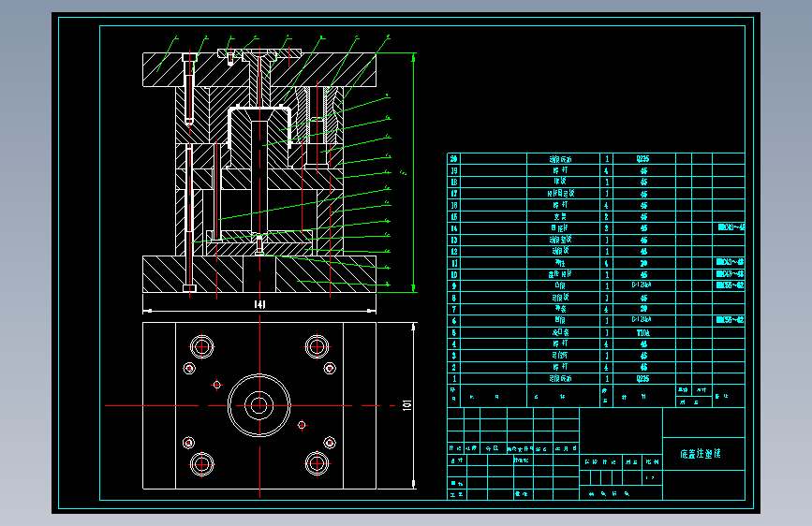Select the T10A material cell in row 5
The height and width of the screenshot is (526, 812).
[x=643, y=332]
